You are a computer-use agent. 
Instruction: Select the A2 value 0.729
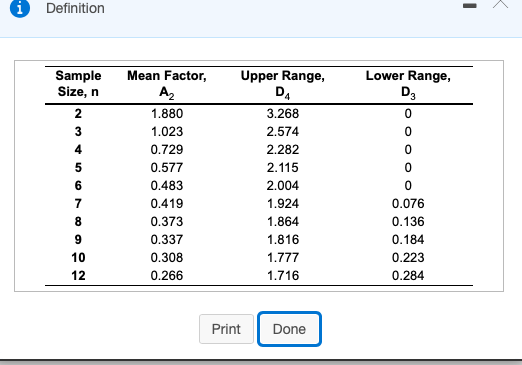click(167, 150)
